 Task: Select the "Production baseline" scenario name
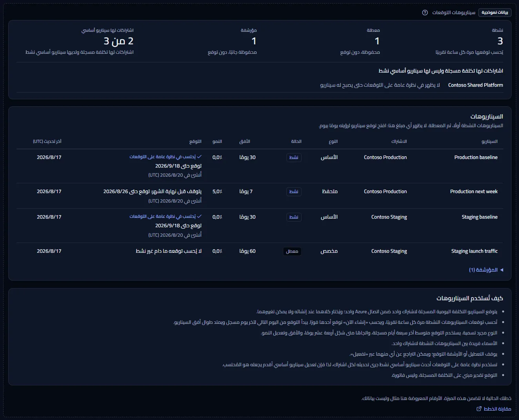click(x=476, y=157)
